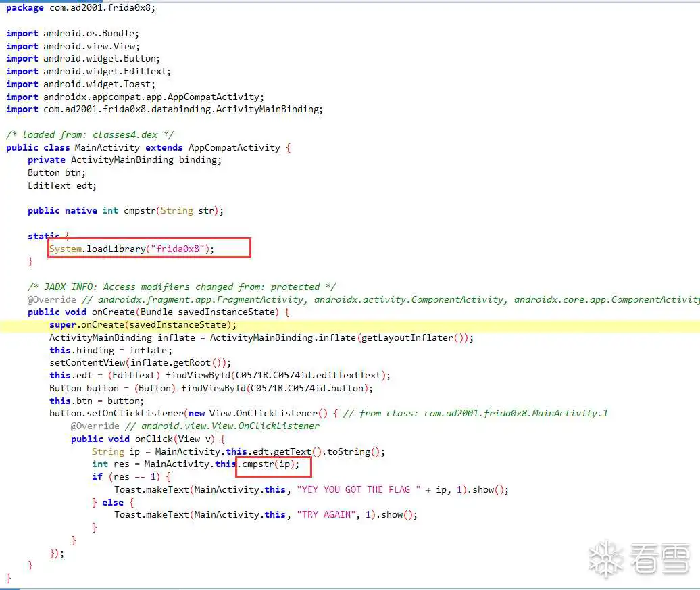Screen dimensions: 700x590
Task: Click button.setOnClickListener line
Action: [x=328, y=413]
